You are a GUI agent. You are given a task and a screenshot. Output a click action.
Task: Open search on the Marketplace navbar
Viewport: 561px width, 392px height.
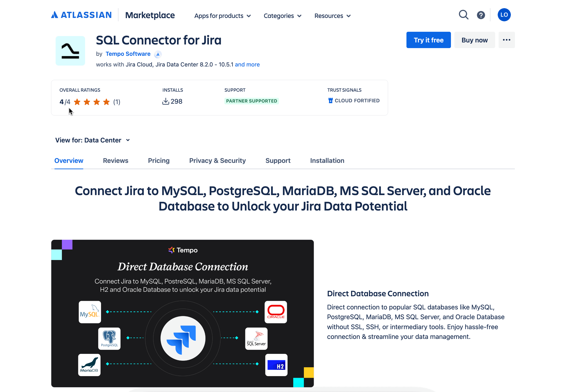pos(463,15)
